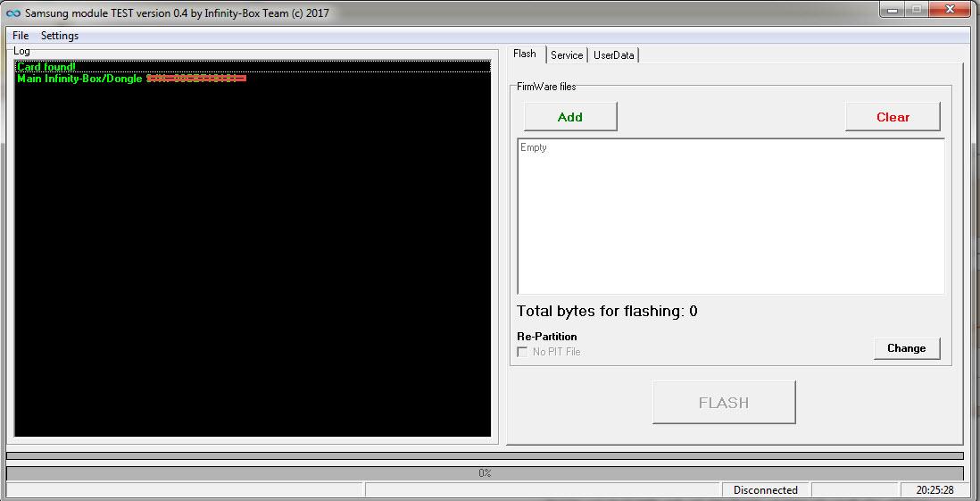Switch to the UserData tab
980x501 pixels.
(x=614, y=55)
